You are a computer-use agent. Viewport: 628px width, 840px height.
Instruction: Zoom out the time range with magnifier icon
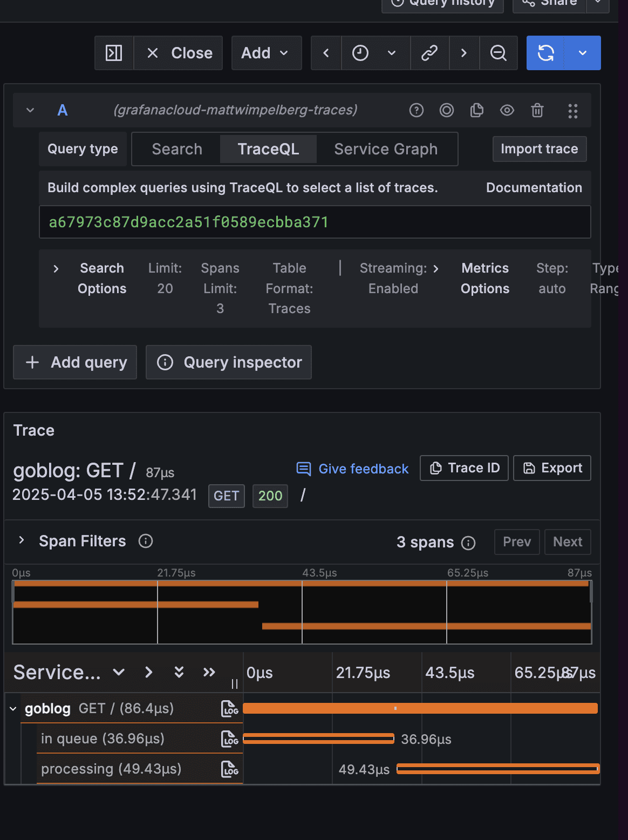coord(498,53)
